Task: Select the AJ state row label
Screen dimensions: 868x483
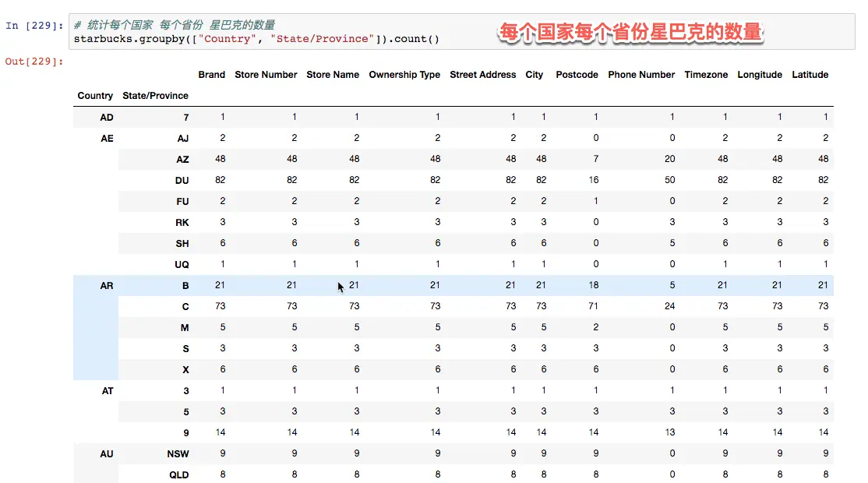Action: click(182, 139)
